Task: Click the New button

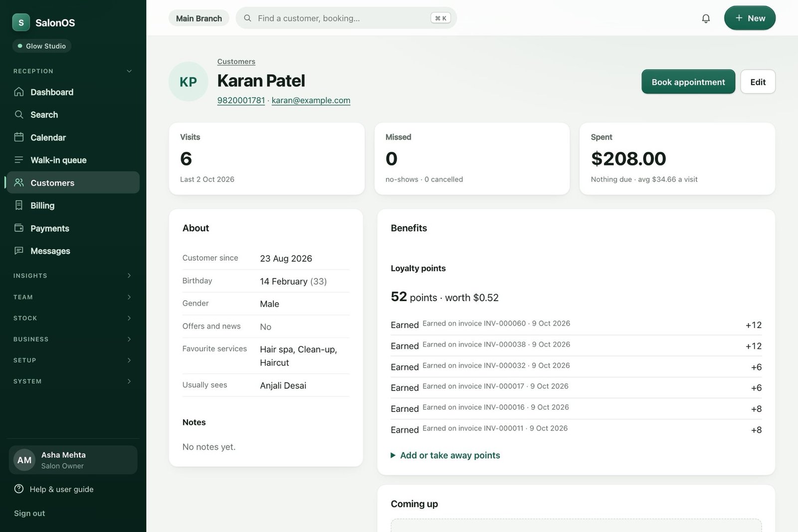Action: point(750,18)
